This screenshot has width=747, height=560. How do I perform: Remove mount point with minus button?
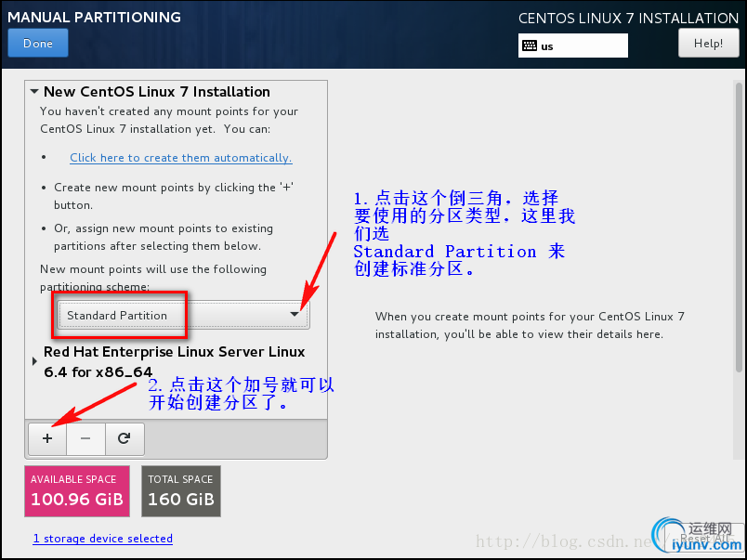tap(85, 438)
